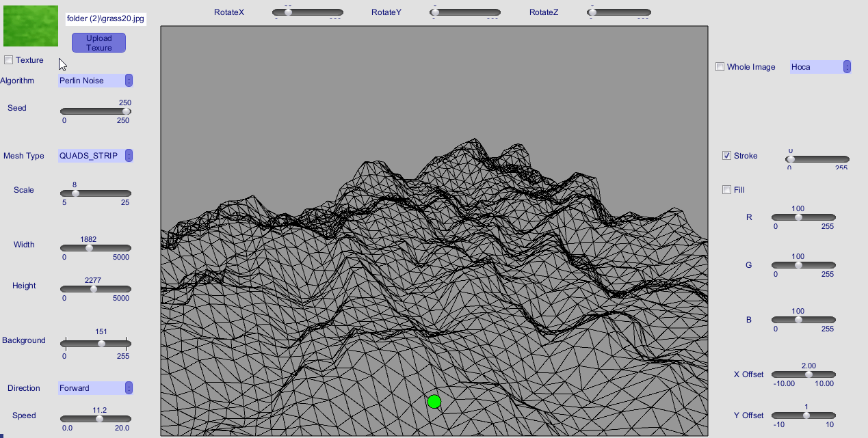Screen dimensions: 868x438
Task: Click the X Offset slider
Action: click(x=804, y=374)
